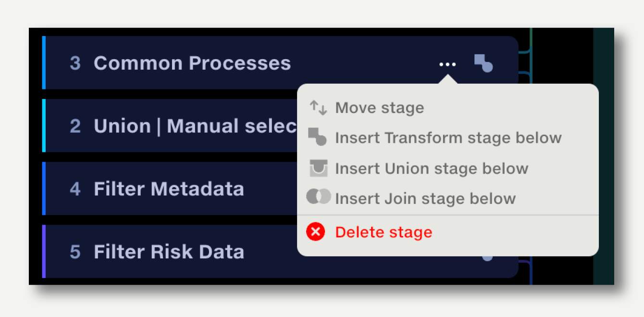Click the Transform icon on Common Processes row

483,63
